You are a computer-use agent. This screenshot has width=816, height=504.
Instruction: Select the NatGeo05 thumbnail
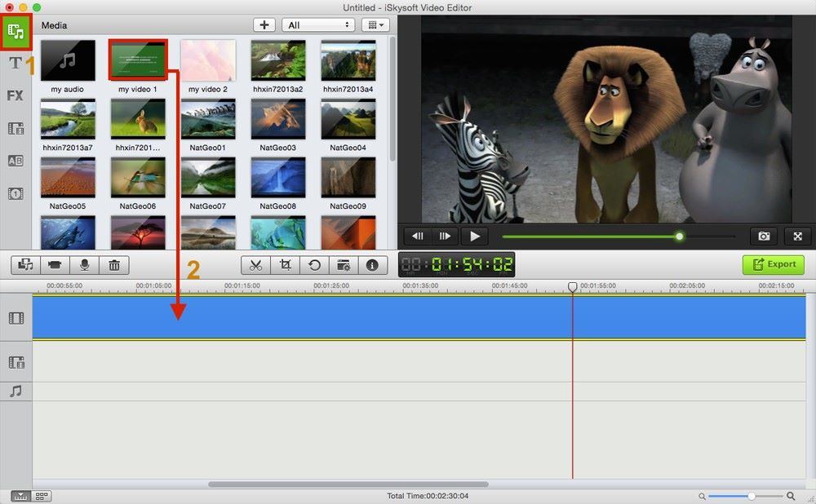(x=68, y=177)
